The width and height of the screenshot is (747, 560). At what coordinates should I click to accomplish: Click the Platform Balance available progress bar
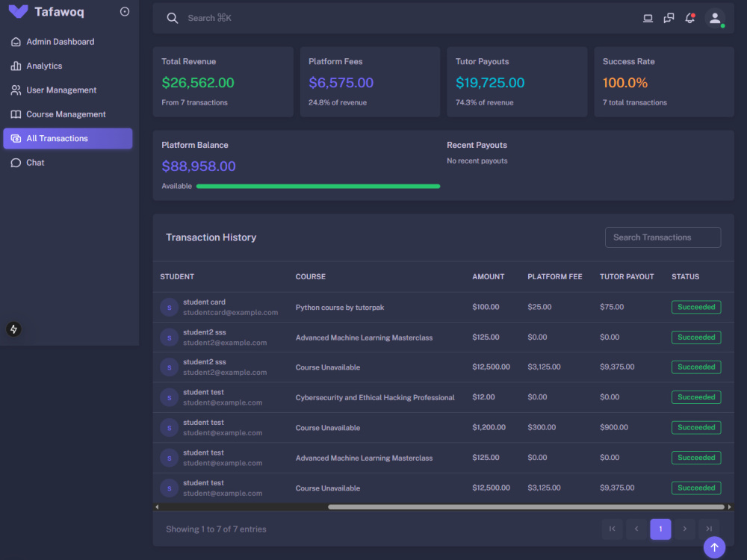[317, 186]
